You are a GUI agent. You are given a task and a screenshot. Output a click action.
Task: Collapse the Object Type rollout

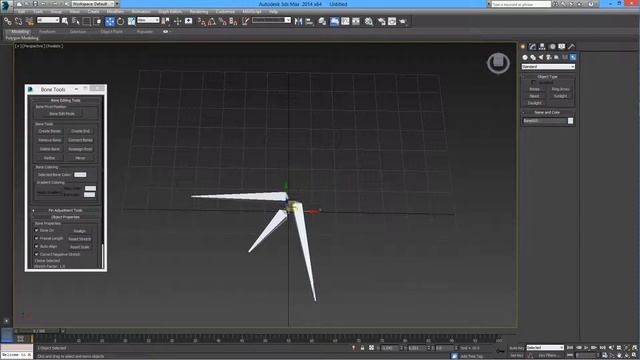coord(548,76)
